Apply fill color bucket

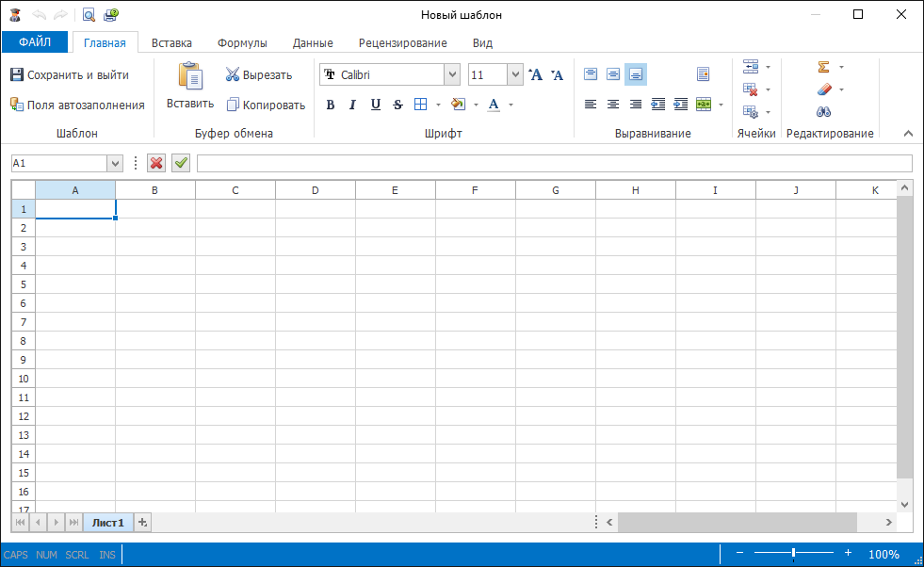coord(458,105)
